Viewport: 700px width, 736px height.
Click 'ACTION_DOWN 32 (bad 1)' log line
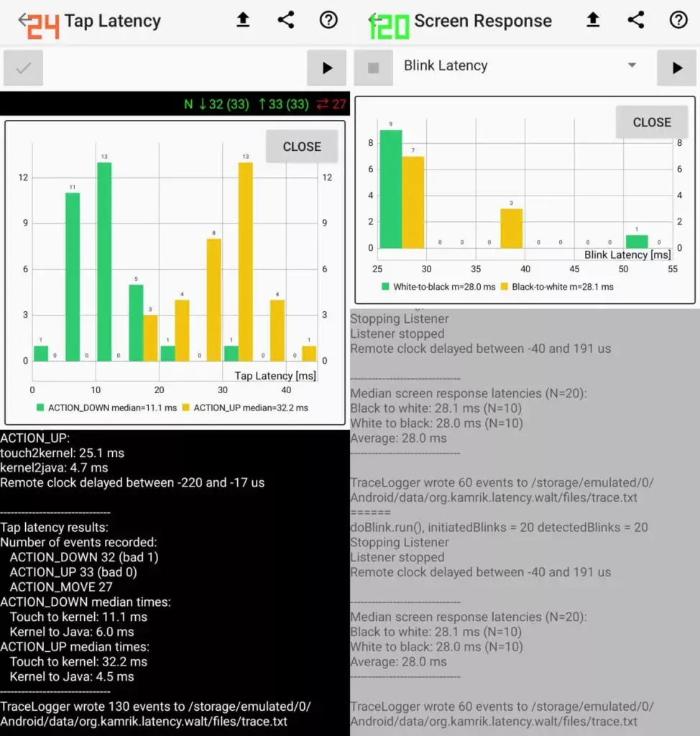tap(84, 557)
